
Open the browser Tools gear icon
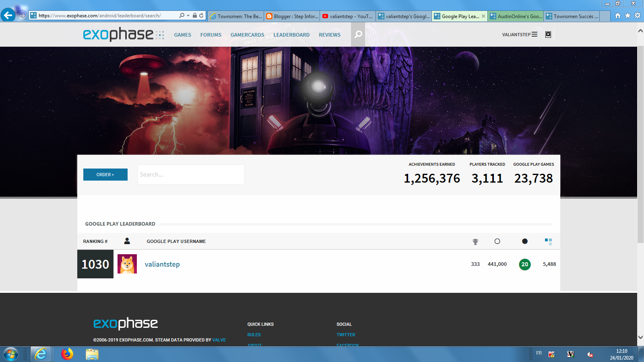click(638, 15)
